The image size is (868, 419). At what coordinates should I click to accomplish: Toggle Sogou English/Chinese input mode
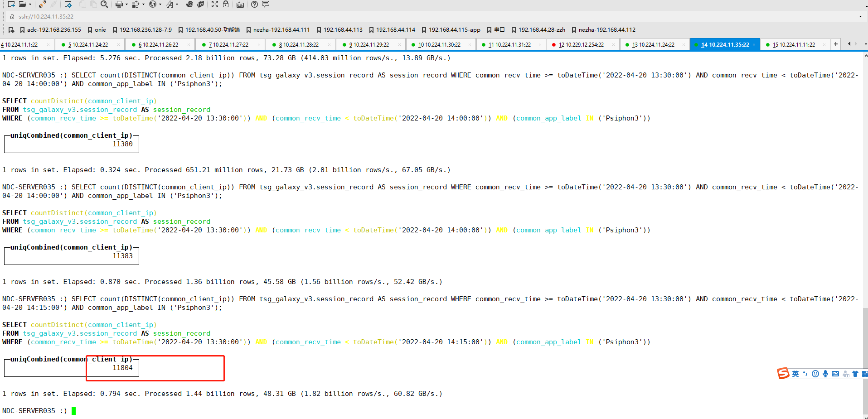click(x=795, y=374)
